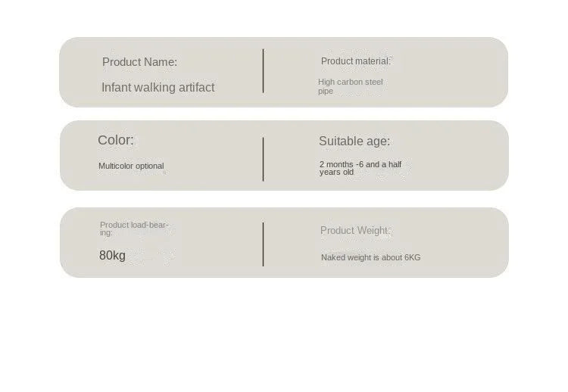This screenshot has height=392, width=568.
Task: Click the "Product load-bearing:" label
Action: [x=134, y=225]
